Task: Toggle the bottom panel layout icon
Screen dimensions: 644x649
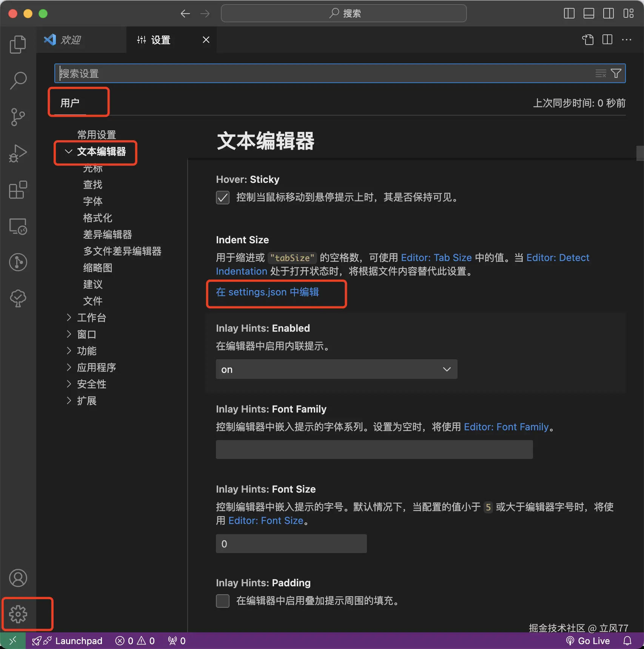Action: click(x=589, y=14)
